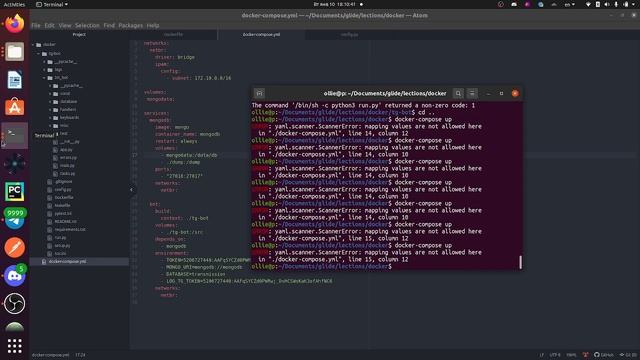The image size is (640, 360).
Task: Click Activities in the top bar
Action: point(14,4)
